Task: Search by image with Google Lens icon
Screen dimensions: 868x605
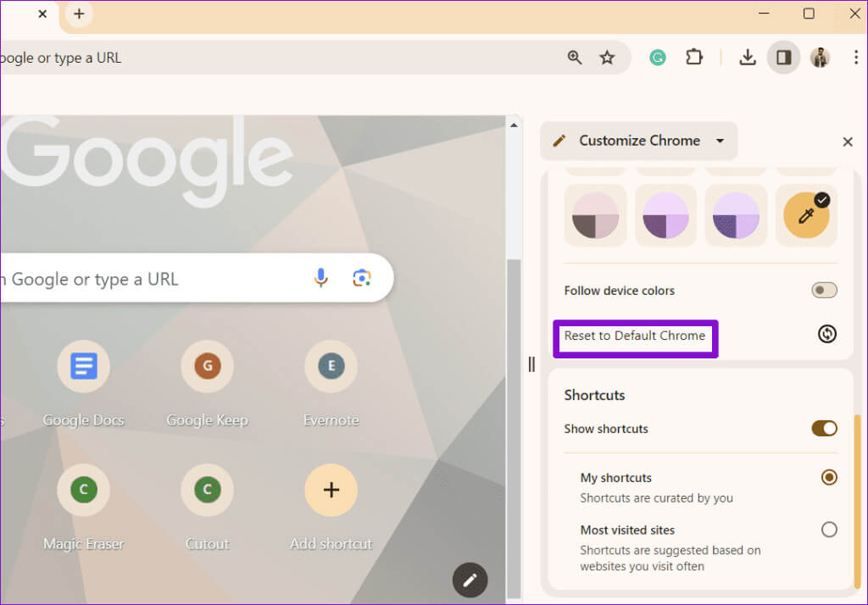Action: click(x=362, y=277)
